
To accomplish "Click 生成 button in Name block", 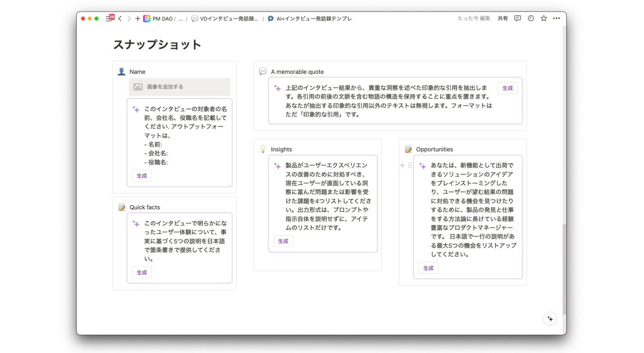I will pyautogui.click(x=142, y=176).
